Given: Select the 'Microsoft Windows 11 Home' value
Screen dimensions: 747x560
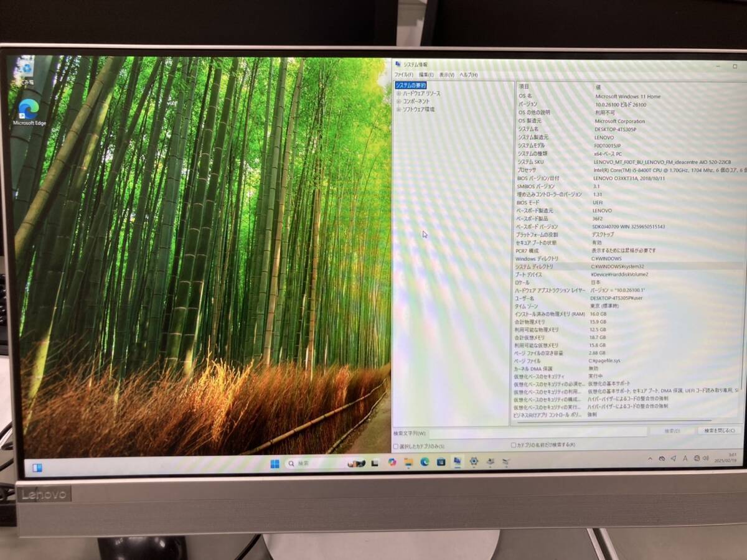Looking at the screenshot, I should tap(628, 96).
